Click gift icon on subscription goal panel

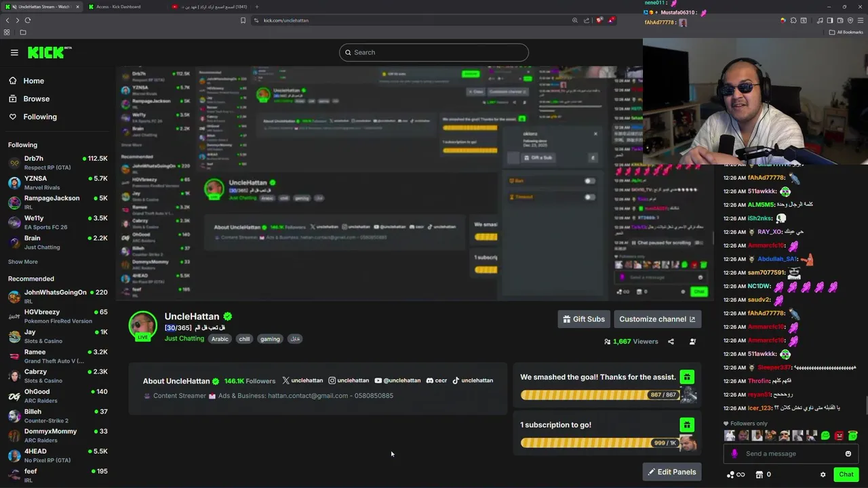[687, 425]
